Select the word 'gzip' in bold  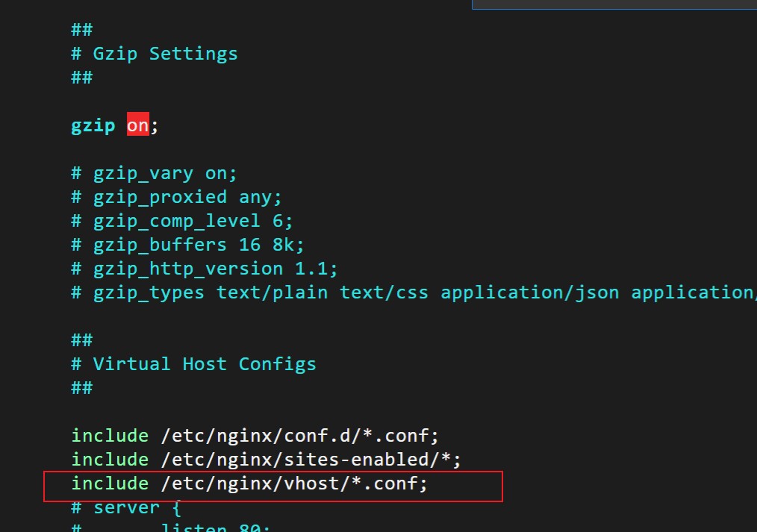93,125
